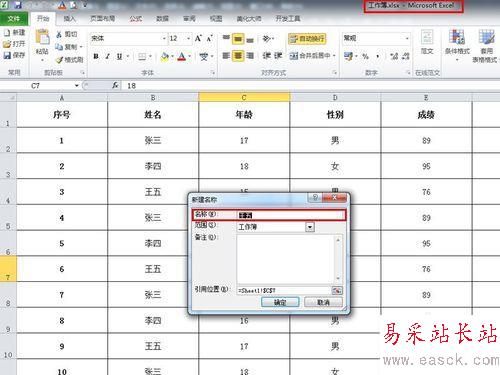Image resolution: width=500 pixels, height=375 pixels.
Task: Click 确定 OK in New Name dialog
Action: coord(280,302)
